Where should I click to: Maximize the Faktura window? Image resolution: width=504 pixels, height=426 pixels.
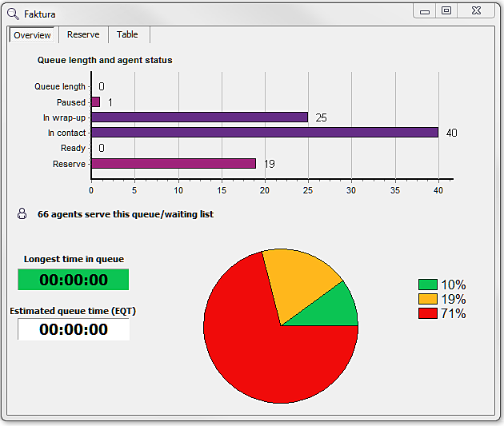click(446, 11)
